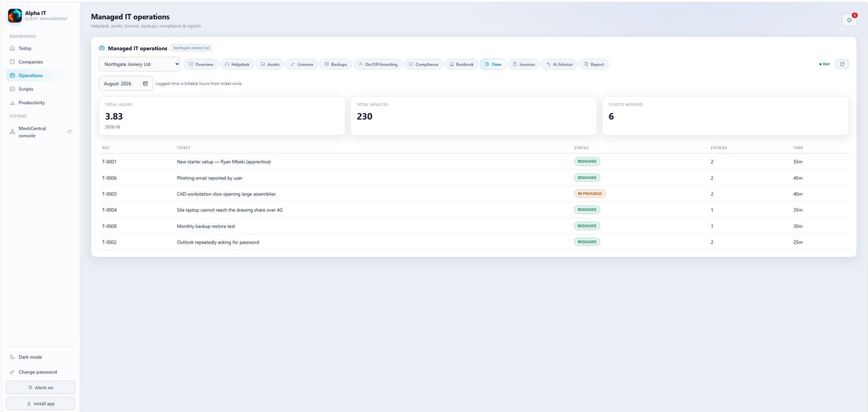Click the Total Minutes 230 card
Viewport: 868px width, 412px height.
coord(474,116)
